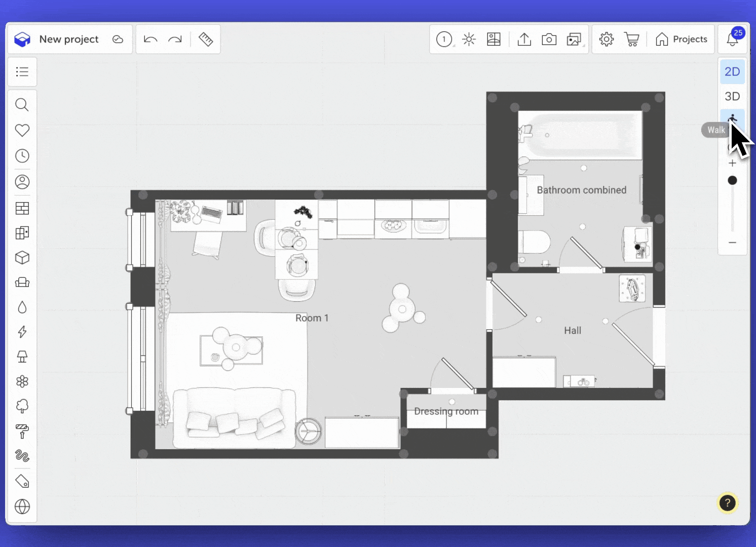Click the zoom slider handle
This screenshot has width=756, height=547.
[732, 180]
